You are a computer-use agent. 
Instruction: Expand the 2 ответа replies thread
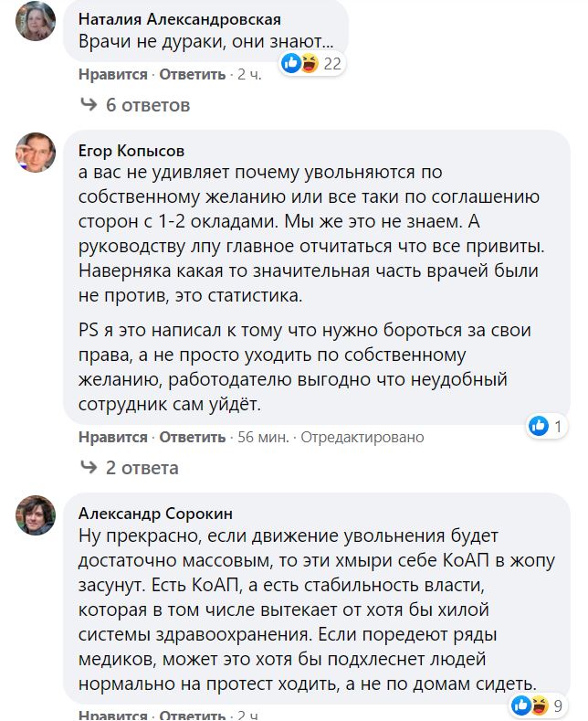click(142, 468)
